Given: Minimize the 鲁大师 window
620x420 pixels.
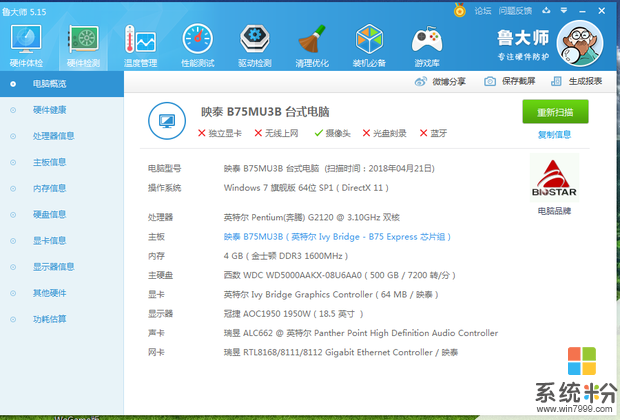Looking at the screenshot, I should pyautogui.click(x=582, y=11).
